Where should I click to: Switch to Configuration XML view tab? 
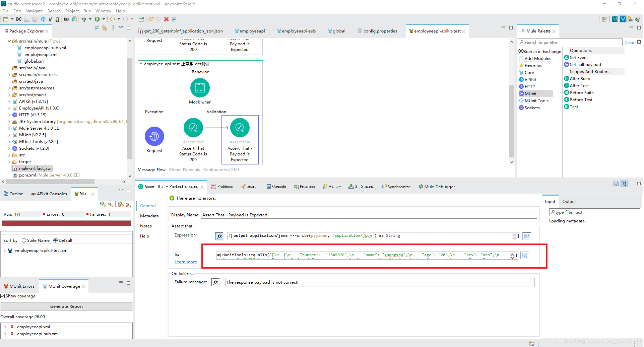coord(221,170)
